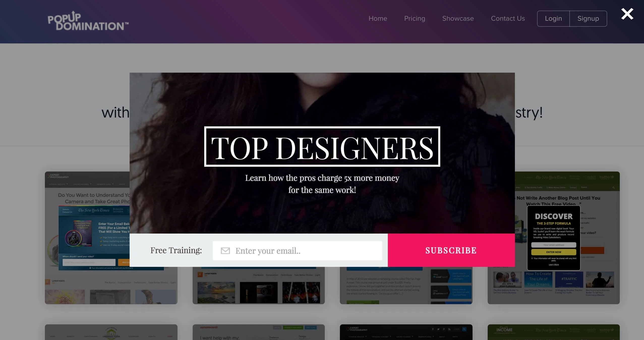The width and height of the screenshot is (644, 340).
Task: Click the envelope icon in email field
Action: click(x=225, y=251)
